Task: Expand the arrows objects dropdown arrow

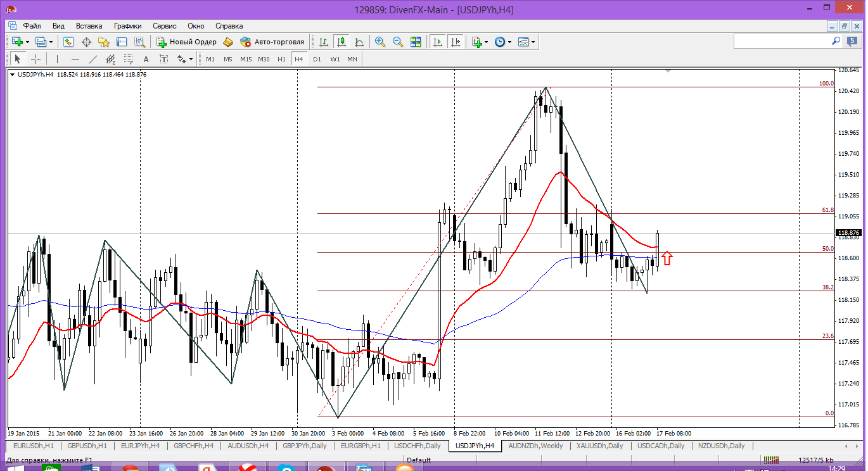Action: (191, 60)
